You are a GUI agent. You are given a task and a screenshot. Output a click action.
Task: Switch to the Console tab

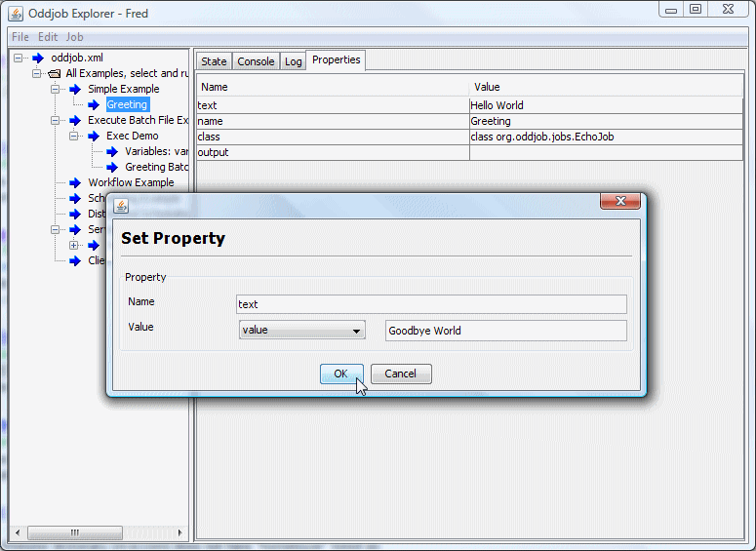(x=256, y=61)
